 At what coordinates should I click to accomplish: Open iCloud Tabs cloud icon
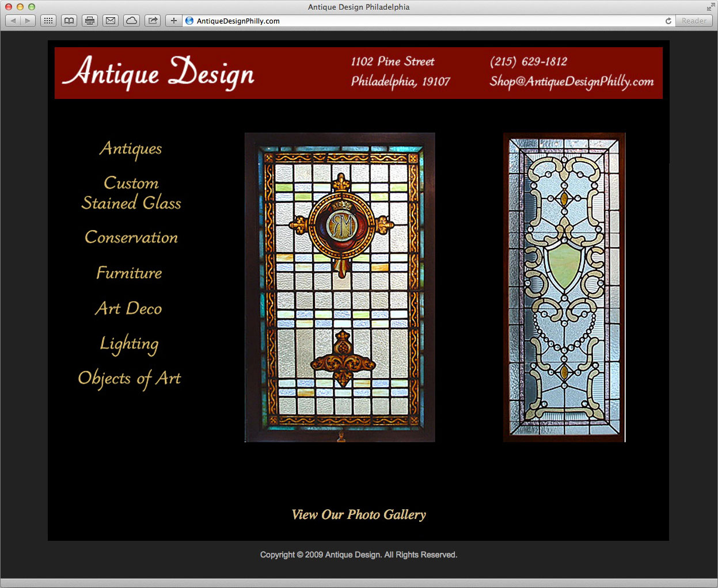click(x=132, y=21)
